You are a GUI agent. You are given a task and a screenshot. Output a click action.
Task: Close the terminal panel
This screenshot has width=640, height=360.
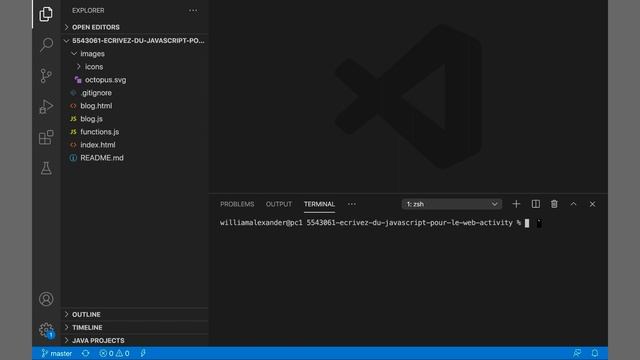pyautogui.click(x=592, y=204)
